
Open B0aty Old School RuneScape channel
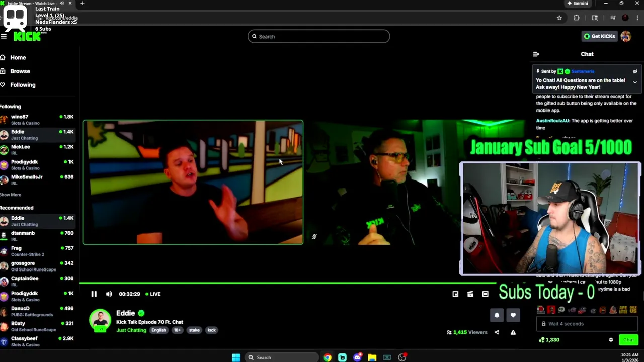point(38,326)
